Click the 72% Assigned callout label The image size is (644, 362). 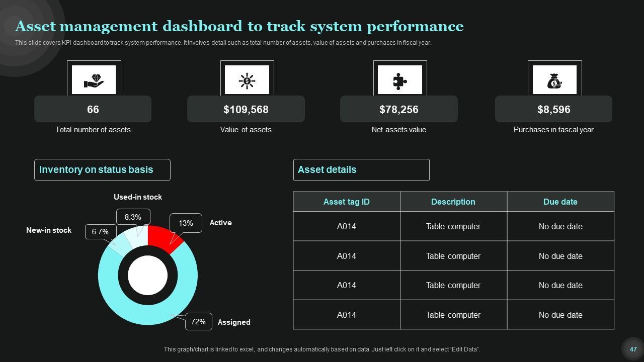tap(198, 322)
